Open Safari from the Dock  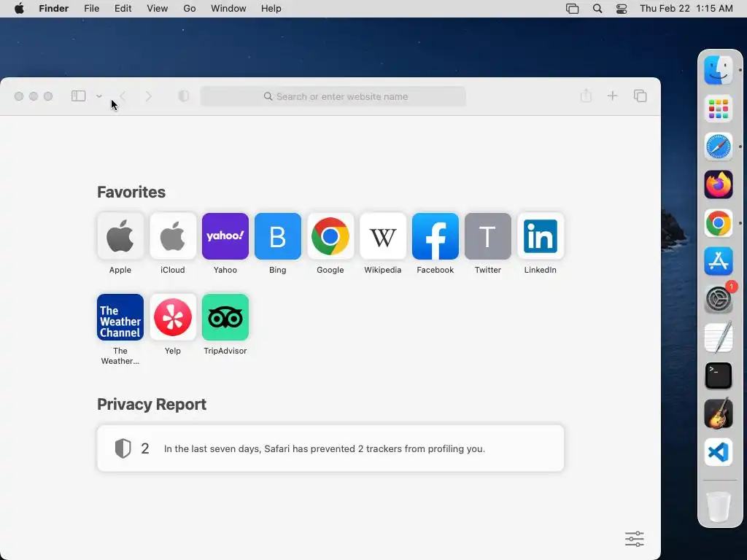[x=719, y=147]
